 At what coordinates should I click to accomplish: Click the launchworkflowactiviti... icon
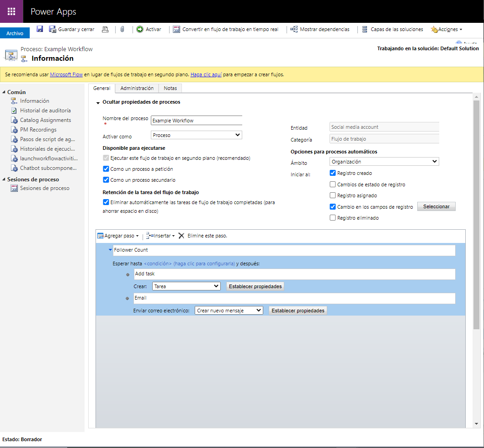[x=14, y=158]
